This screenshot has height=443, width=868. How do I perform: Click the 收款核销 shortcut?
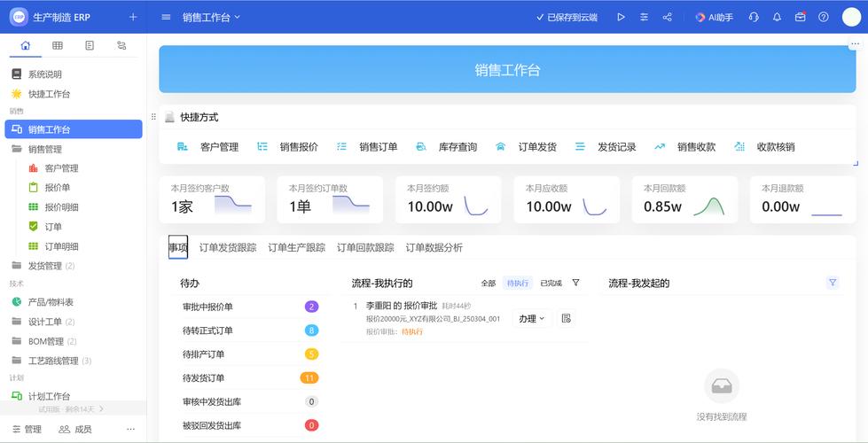pos(764,147)
